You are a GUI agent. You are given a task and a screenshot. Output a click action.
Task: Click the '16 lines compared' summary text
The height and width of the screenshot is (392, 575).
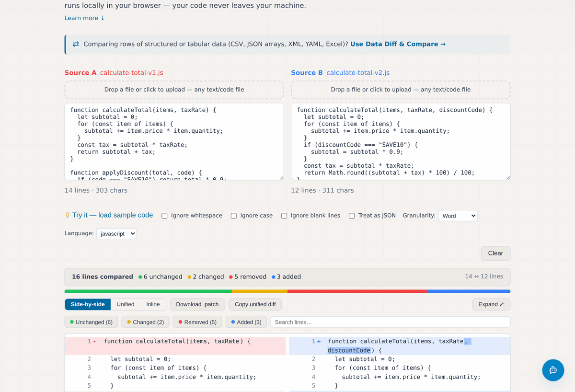pyautogui.click(x=103, y=277)
